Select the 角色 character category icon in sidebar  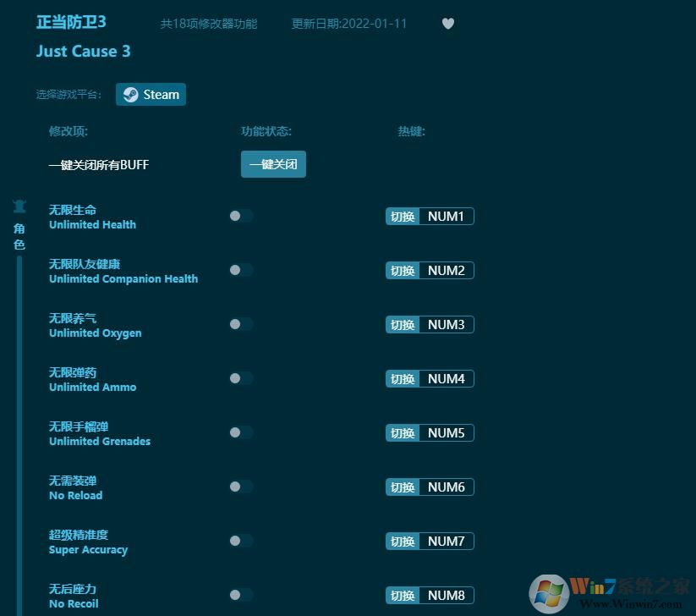coord(19,206)
